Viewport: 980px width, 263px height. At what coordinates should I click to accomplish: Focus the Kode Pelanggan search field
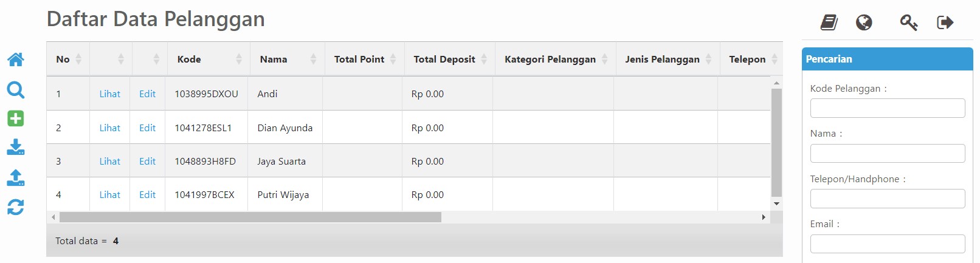888,108
